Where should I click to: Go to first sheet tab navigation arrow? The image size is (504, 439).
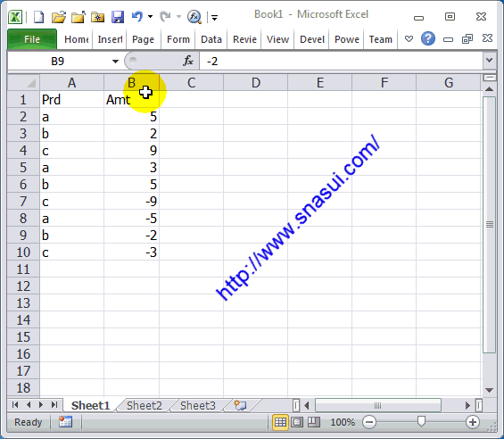[15, 404]
